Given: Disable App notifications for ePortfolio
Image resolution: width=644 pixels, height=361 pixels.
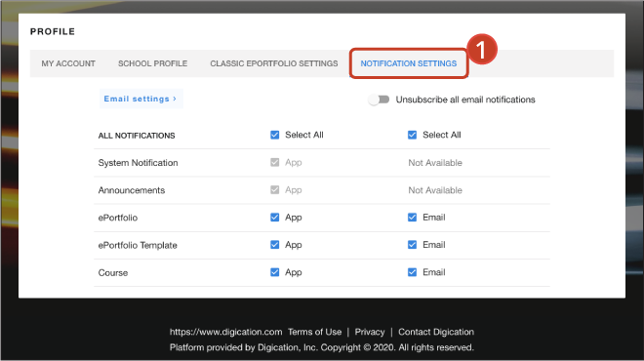Looking at the screenshot, I should coord(275,218).
